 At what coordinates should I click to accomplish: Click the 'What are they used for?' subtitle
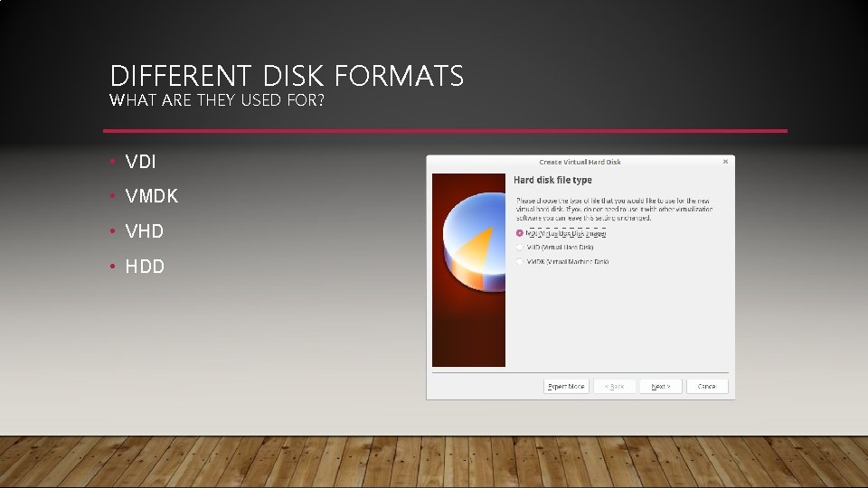216,100
